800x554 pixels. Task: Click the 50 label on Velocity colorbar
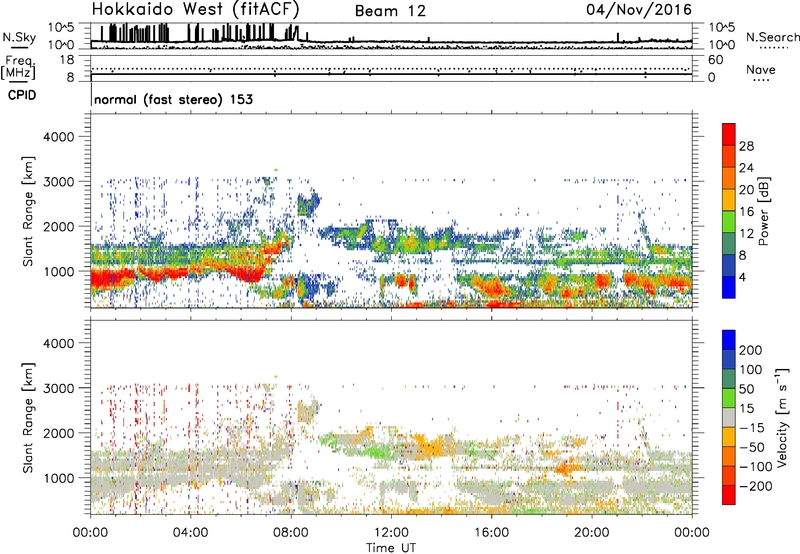click(x=746, y=389)
